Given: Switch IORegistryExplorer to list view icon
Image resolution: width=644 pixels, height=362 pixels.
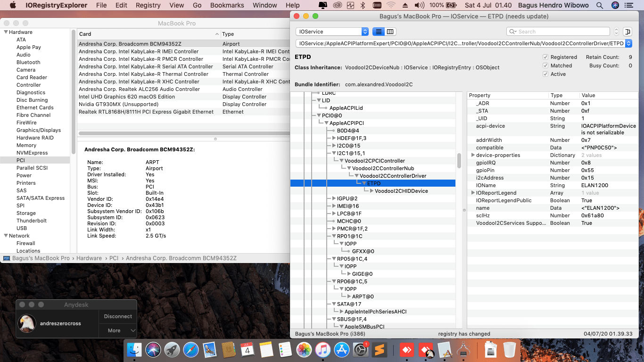Looking at the screenshot, I should coord(378,32).
